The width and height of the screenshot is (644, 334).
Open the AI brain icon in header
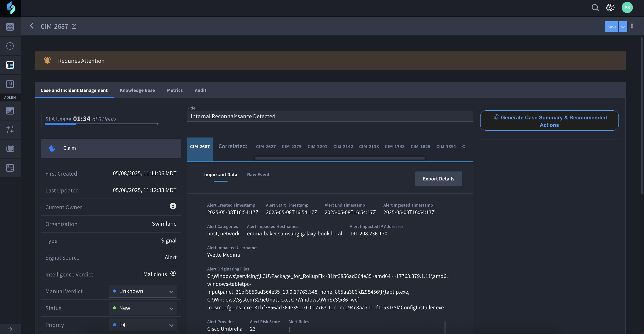610,7
